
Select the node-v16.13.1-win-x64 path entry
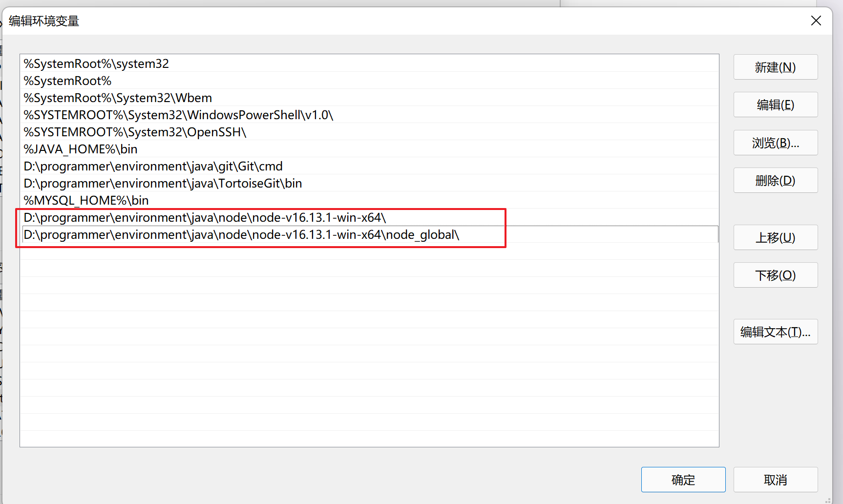[205, 217]
